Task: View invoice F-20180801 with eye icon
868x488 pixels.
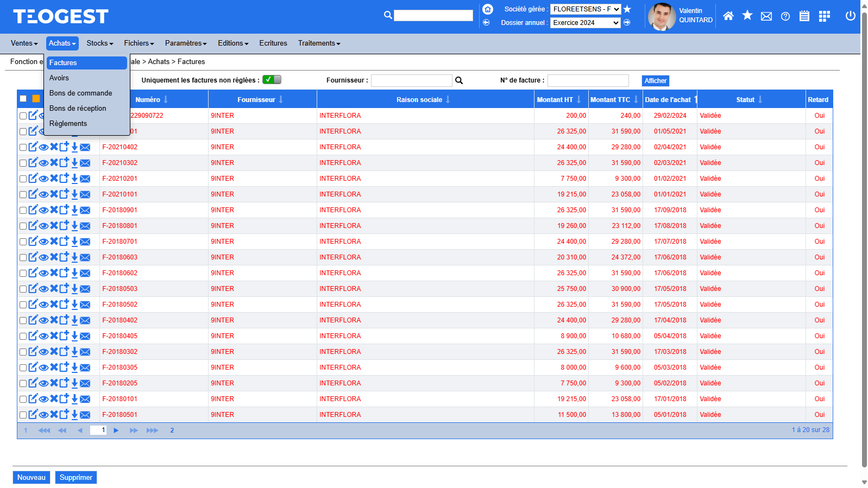Action: point(43,226)
